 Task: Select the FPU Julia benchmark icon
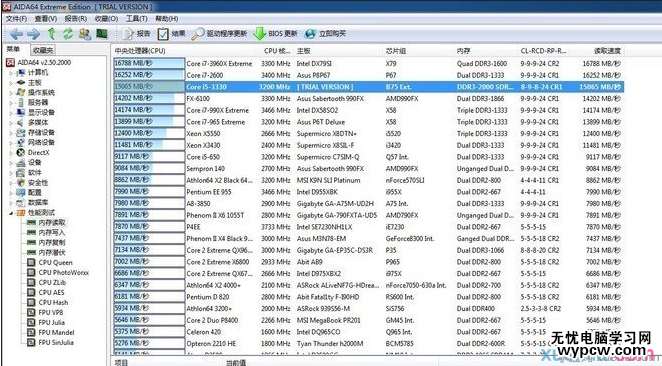pyautogui.click(x=31, y=322)
